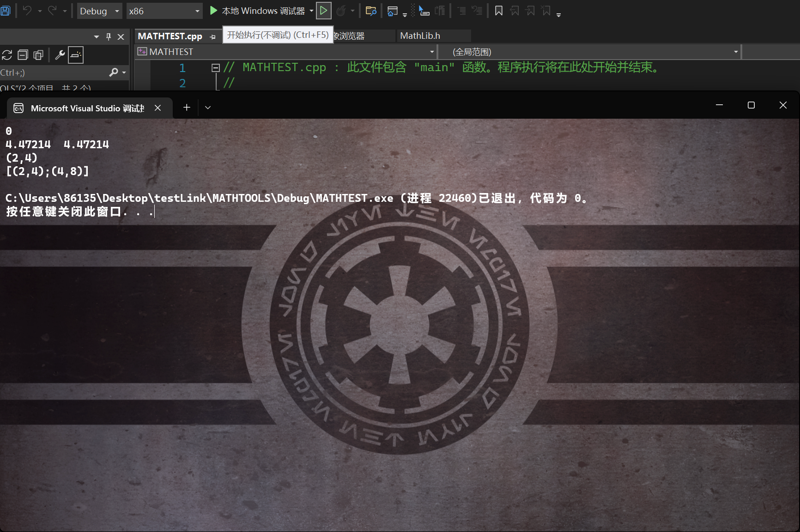
Task: Close the Solution Explorer panel
Action: [x=121, y=36]
